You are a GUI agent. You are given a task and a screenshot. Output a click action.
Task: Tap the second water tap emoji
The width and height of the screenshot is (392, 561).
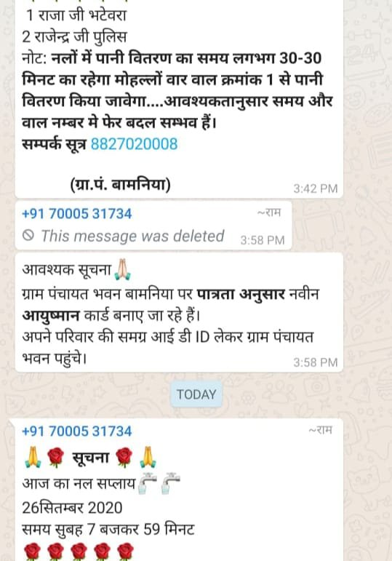pyautogui.click(x=171, y=483)
